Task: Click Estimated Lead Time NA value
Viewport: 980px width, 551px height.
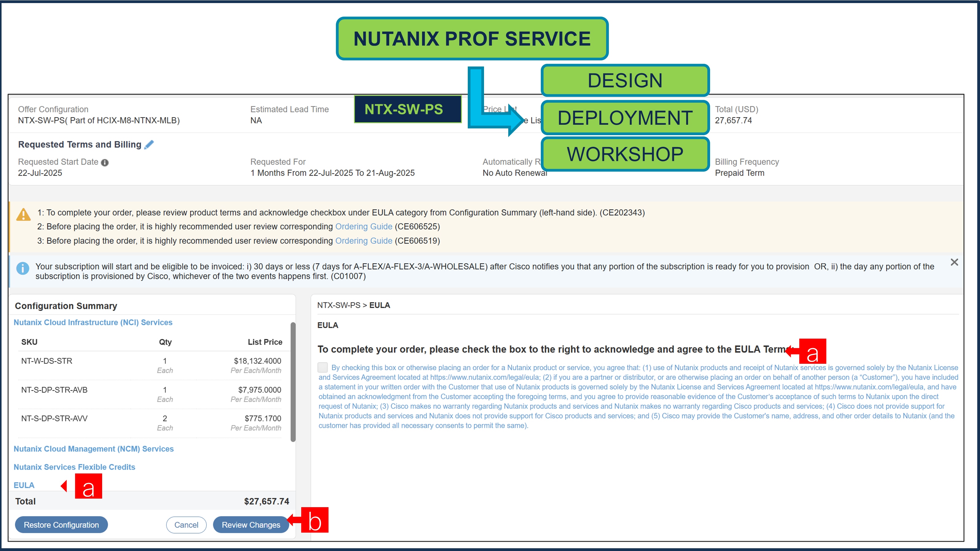Action: 256,120
